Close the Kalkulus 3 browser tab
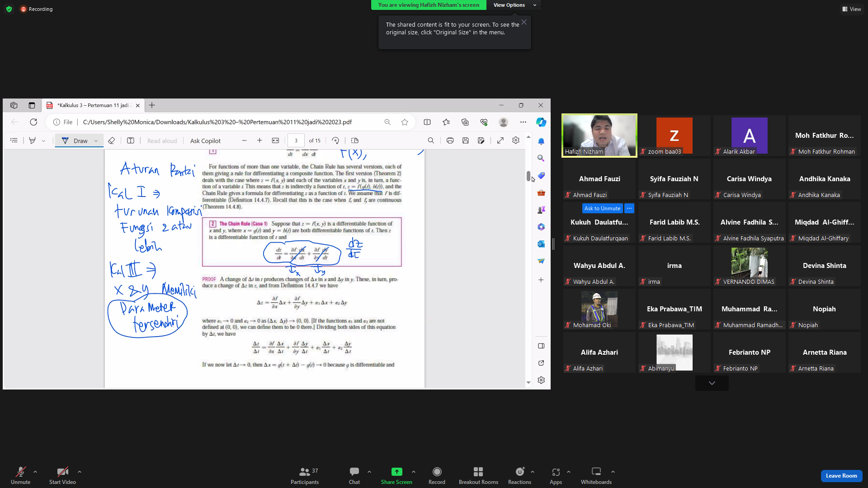 click(138, 105)
